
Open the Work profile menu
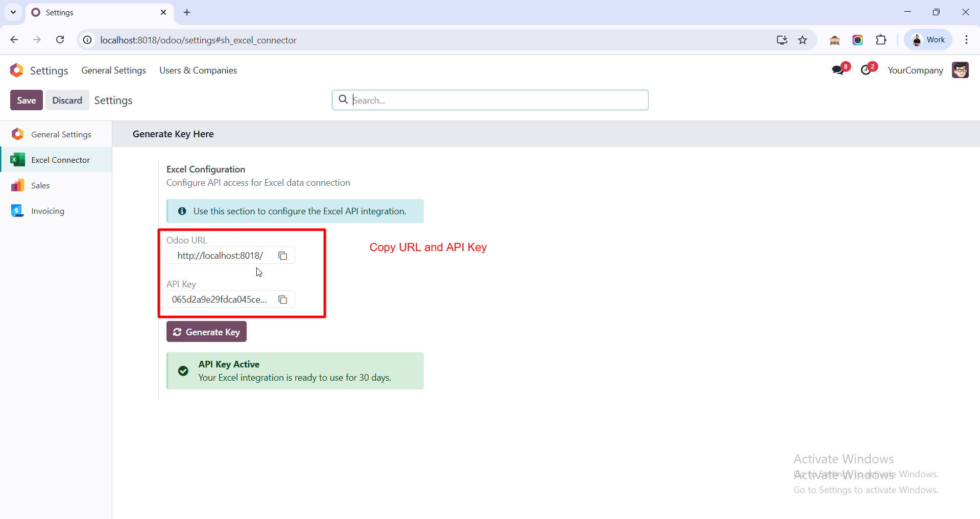(x=928, y=40)
